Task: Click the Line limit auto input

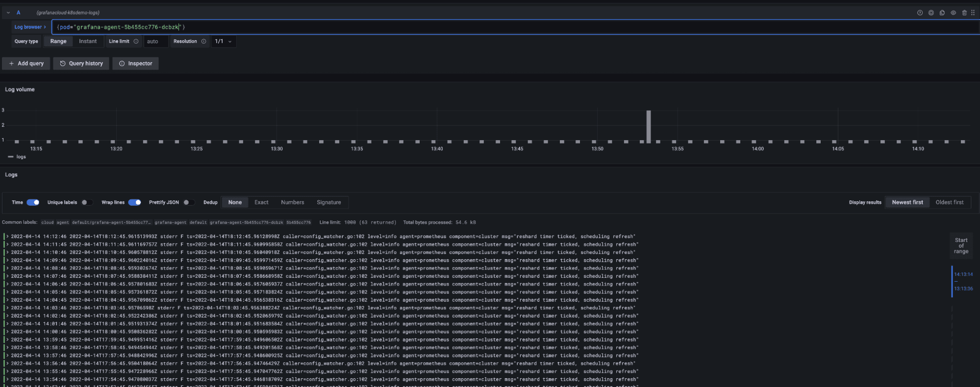Action: [x=155, y=41]
